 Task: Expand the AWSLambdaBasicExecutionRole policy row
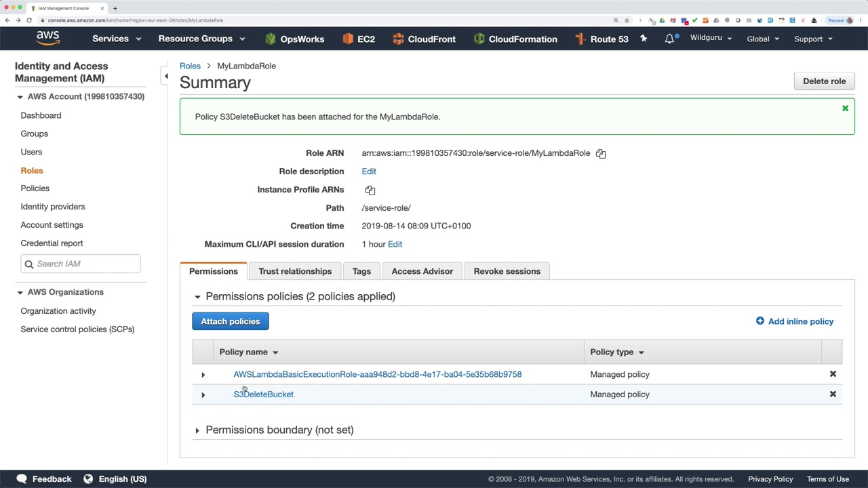click(x=203, y=374)
